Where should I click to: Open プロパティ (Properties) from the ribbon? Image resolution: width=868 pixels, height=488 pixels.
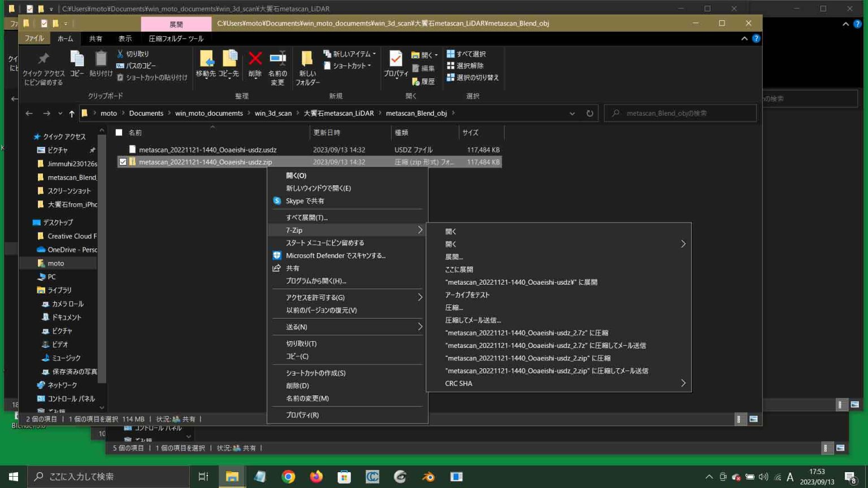click(395, 64)
